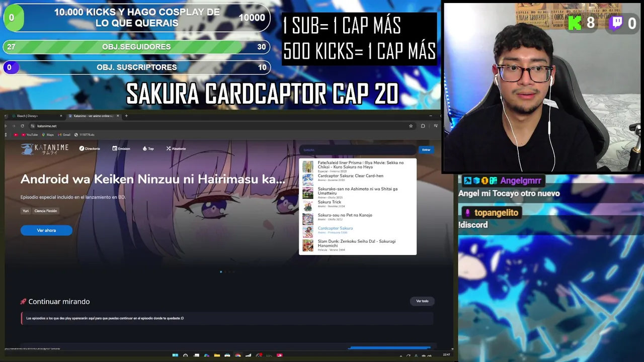Image resolution: width=644 pixels, height=362 pixels.
Task: Click the blue Entrar button
Action: click(x=426, y=150)
